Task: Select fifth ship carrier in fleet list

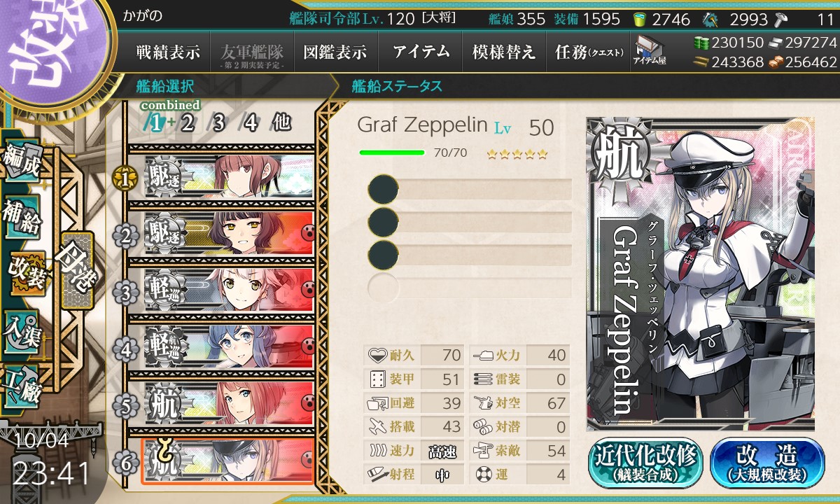Action: [229, 403]
